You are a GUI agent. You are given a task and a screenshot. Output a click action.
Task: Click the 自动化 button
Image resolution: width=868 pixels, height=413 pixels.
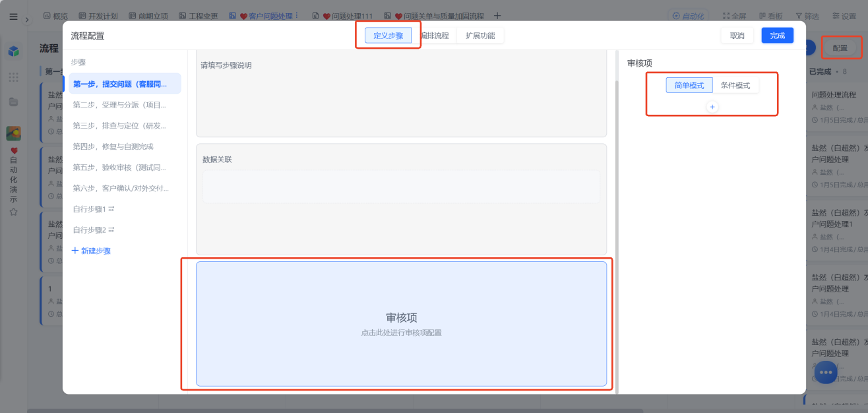click(688, 16)
